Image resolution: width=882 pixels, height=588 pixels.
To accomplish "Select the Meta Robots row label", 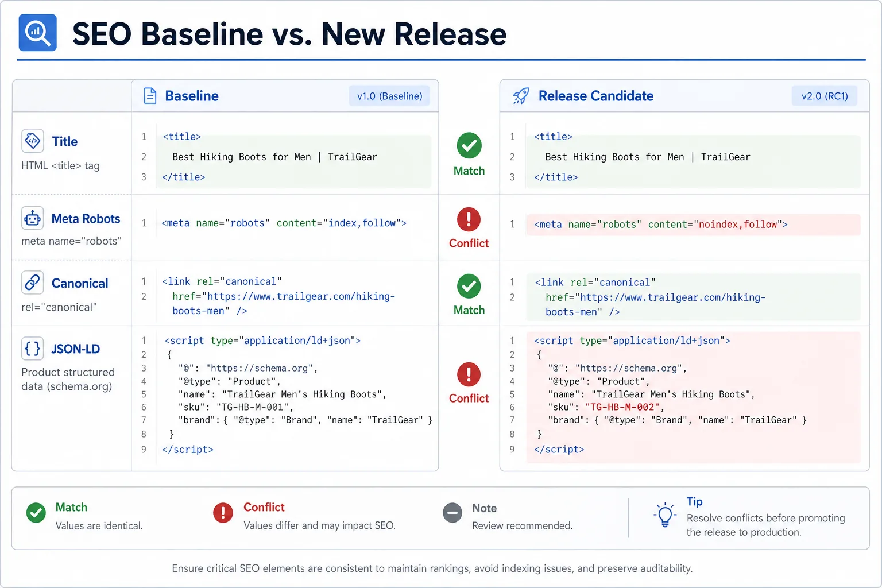I will pyautogui.click(x=86, y=219).
